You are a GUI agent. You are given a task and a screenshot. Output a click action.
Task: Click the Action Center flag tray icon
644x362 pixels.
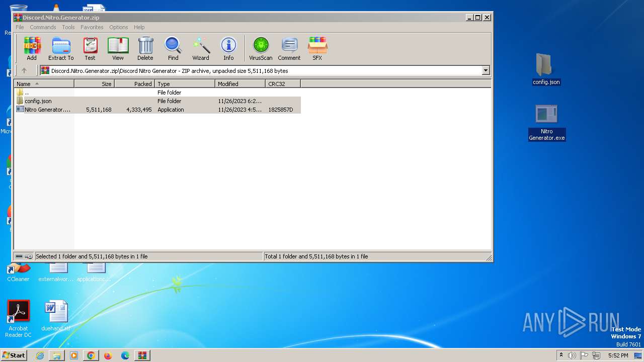(x=584, y=355)
